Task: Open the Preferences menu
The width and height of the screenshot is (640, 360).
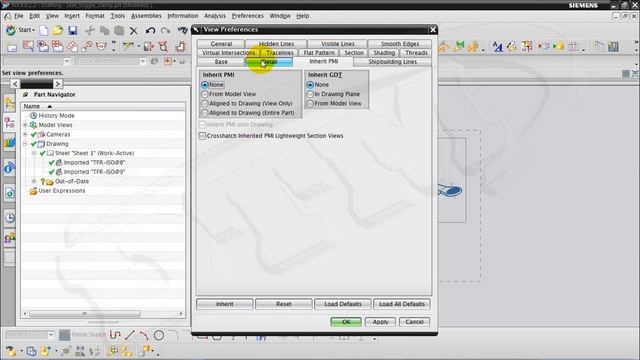Action: point(248,16)
